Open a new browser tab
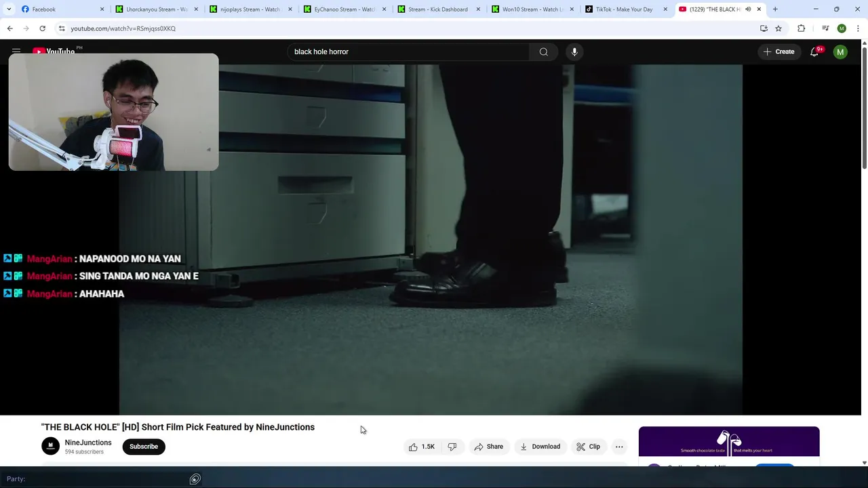Screen dimensions: 868x488 (x=775, y=9)
